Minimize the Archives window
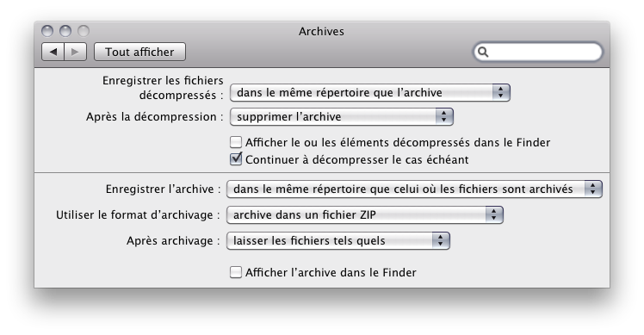 click(x=65, y=31)
